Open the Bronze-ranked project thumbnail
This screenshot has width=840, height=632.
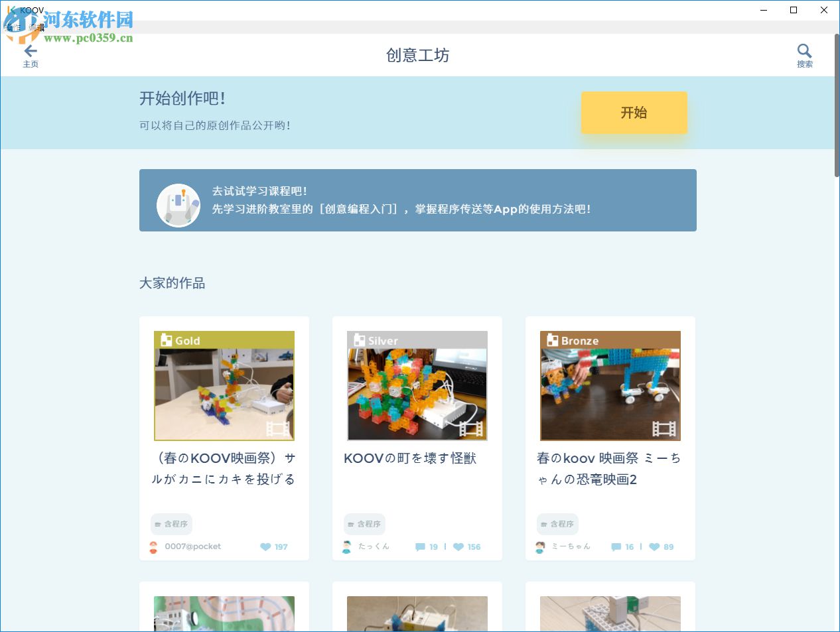(x=610, y=385)
